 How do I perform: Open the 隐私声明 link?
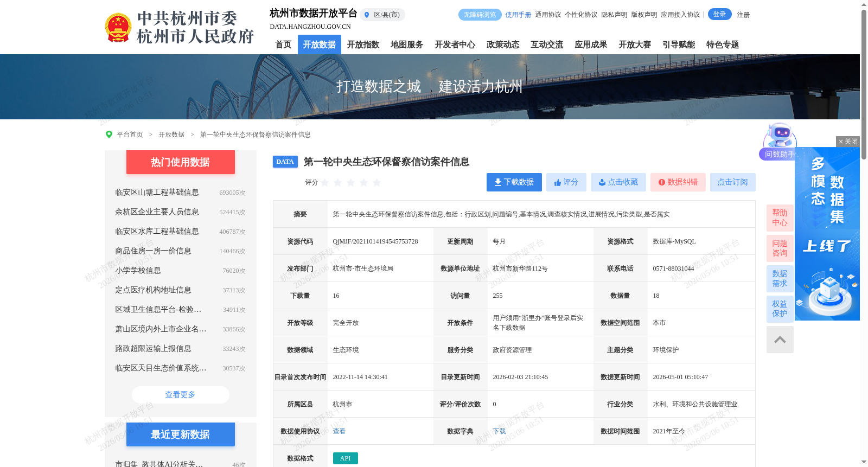pos(614,15)
